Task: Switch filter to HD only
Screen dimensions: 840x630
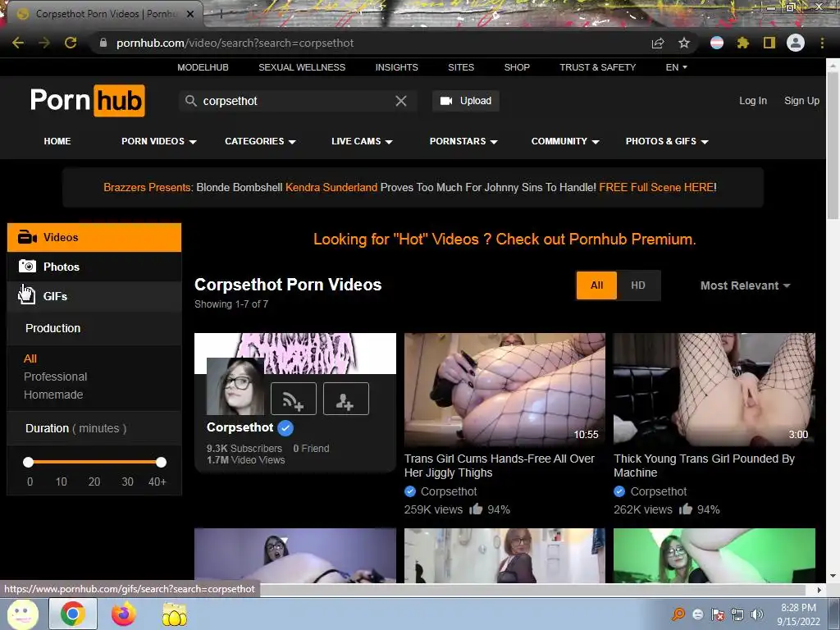Action: (x=638, y=285)
